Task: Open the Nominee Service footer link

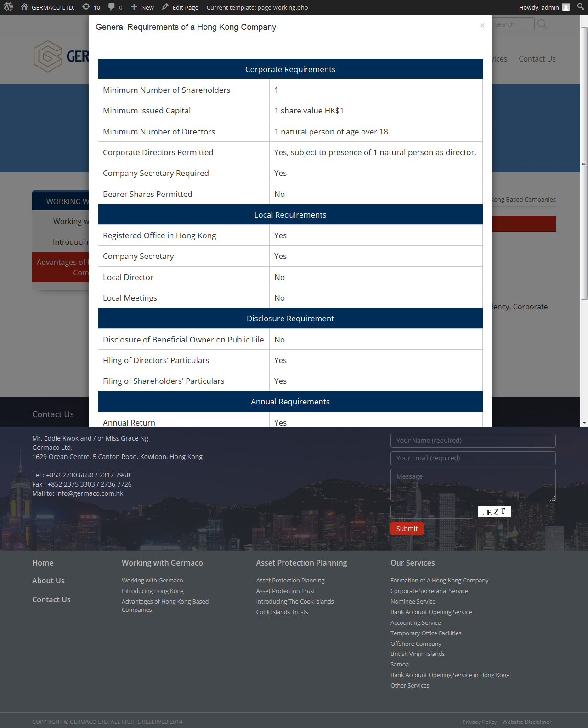Action: [x=413, y=602]
